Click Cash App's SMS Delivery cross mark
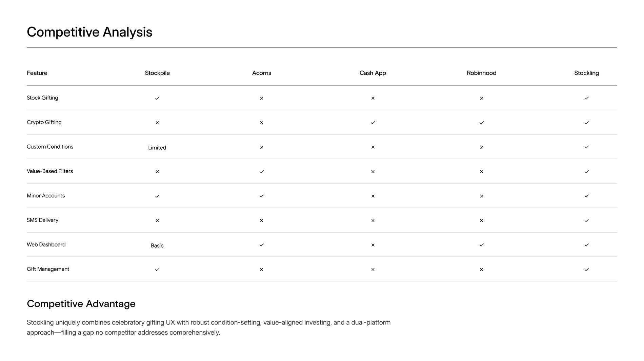 coord(373,220)
